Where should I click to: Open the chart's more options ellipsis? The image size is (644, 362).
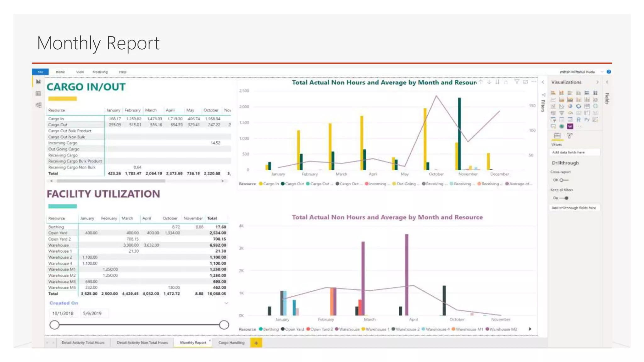pyautogui.click(x=534, y=82)
